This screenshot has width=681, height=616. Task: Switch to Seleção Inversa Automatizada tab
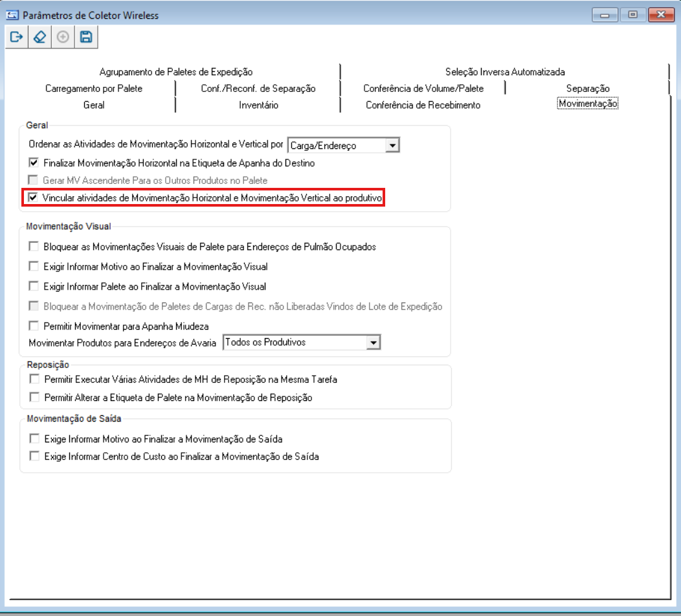point(505,72)
